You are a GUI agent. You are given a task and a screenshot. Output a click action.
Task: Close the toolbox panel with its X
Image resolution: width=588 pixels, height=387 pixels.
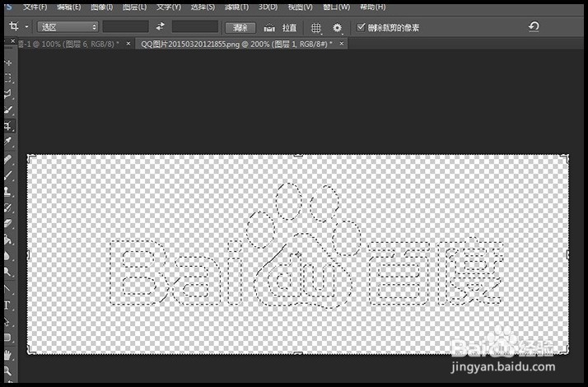pos(12,40)
